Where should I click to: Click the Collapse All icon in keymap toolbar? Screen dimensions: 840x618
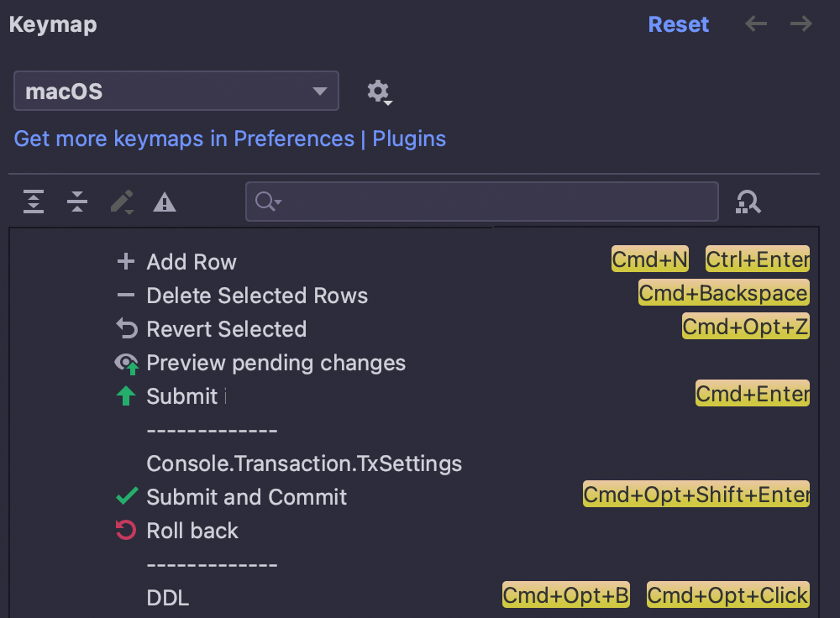click(77, 202)
